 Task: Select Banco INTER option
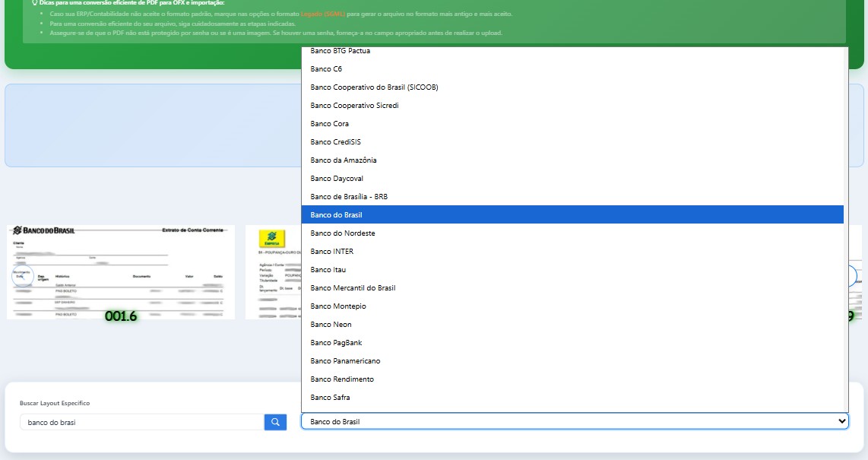click(x=572, y=252)
